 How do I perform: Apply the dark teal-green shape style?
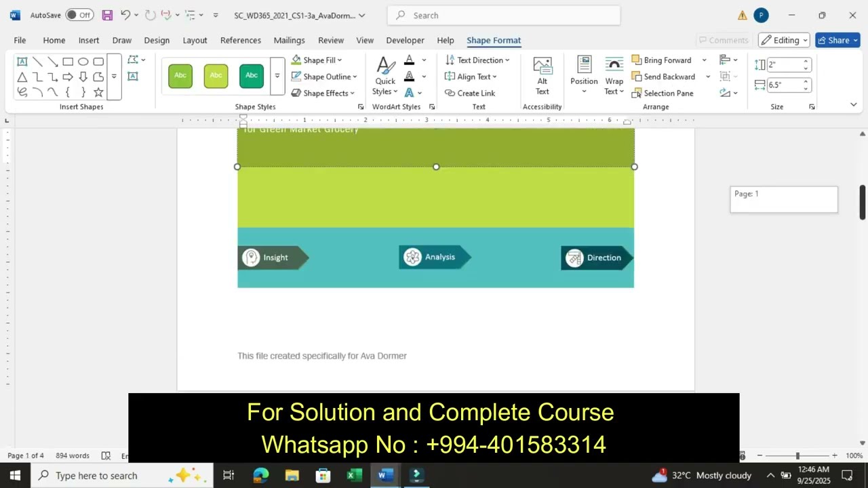click(x=252, y=76)
